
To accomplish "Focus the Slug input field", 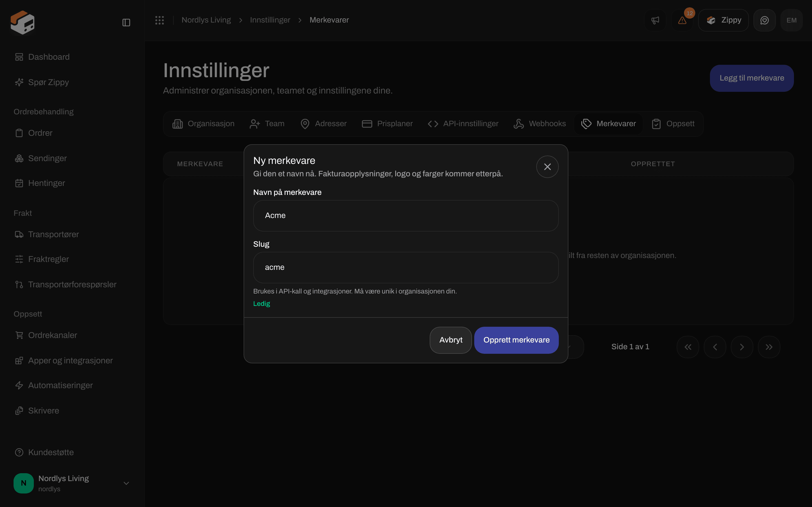I will (x=406, y=268).
